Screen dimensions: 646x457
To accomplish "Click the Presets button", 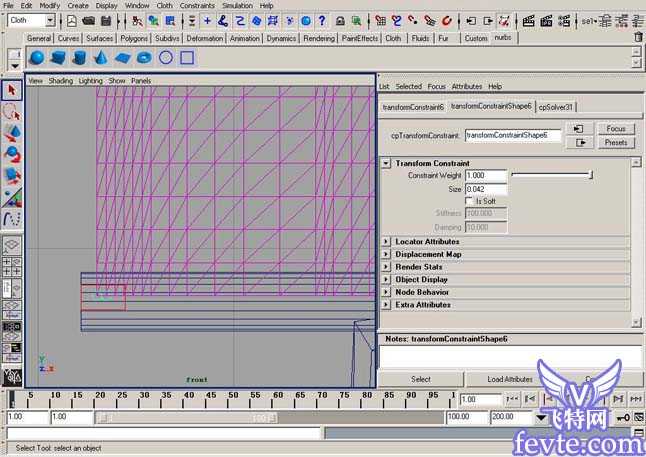I will [x=616, y=143].
